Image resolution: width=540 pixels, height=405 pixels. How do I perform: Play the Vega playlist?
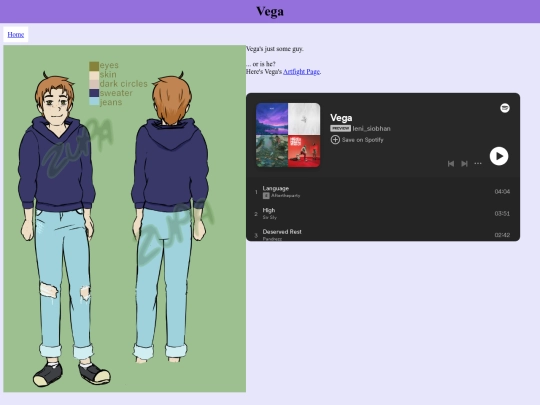[x=499, y=156]
